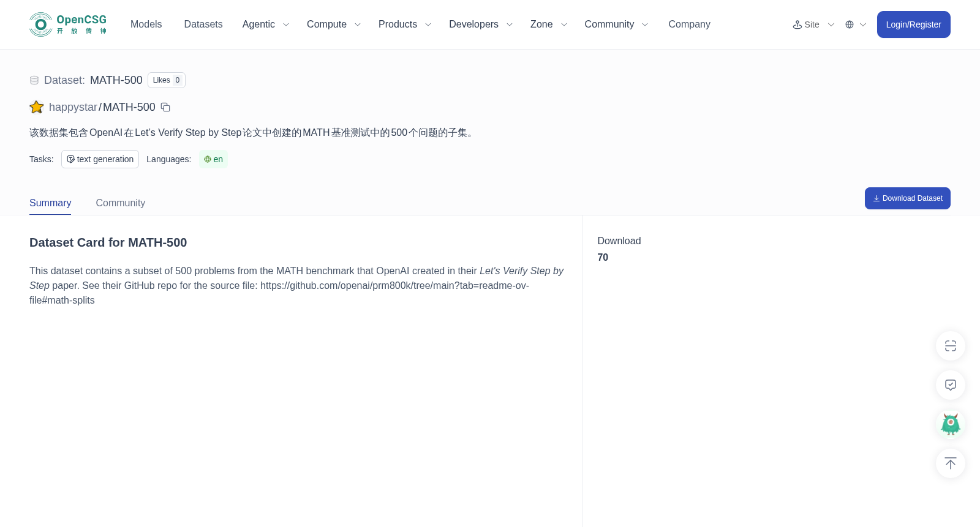
Task: Click the Chinese dataset description text
Action: (x=253, y=133)
